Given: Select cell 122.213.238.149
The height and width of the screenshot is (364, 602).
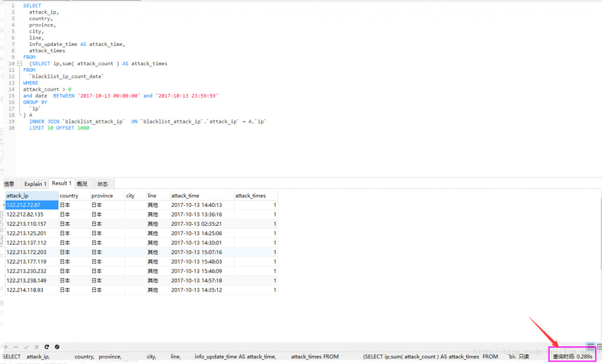Looking at the screenshot, I should coord(32,280).
